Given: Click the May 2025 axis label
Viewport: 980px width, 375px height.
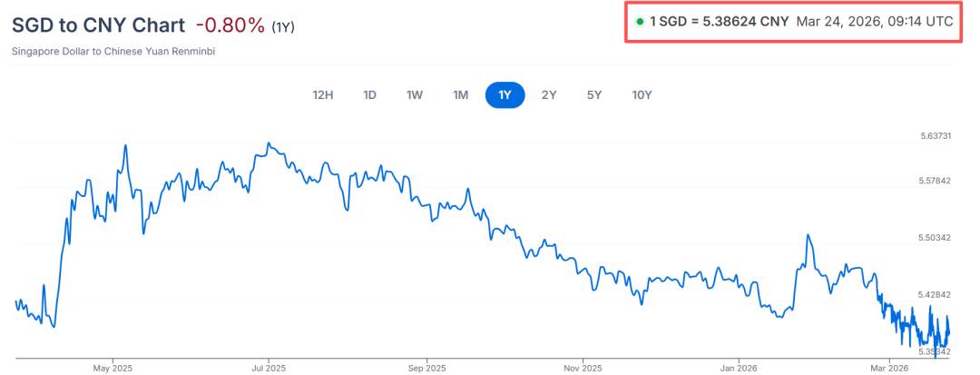Looking at the screenshot, I should (113, 368).
